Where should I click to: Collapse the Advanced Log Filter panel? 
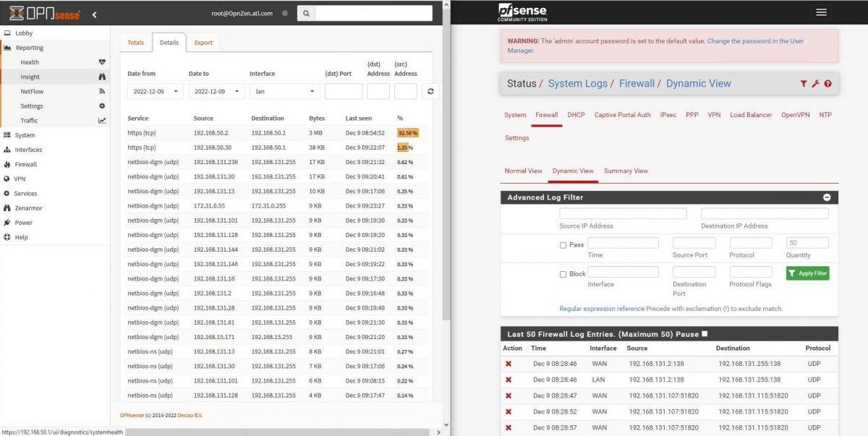tap(826, 197)
